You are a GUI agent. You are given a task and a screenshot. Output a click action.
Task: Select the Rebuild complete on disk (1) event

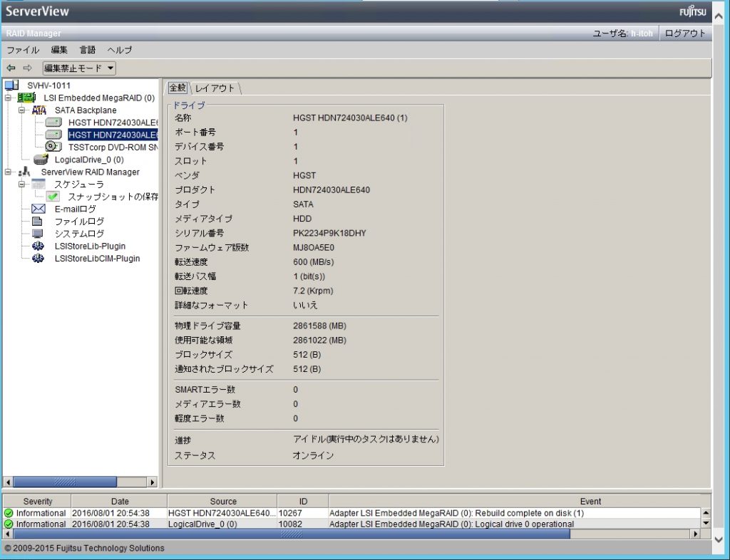tap(352, 513)
